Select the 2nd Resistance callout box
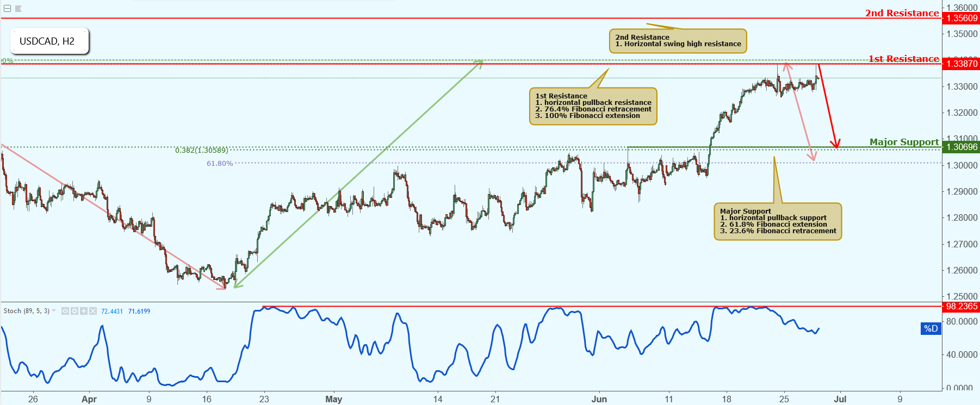980x405 pixels. pyautogui.click(x=678, y=41)
